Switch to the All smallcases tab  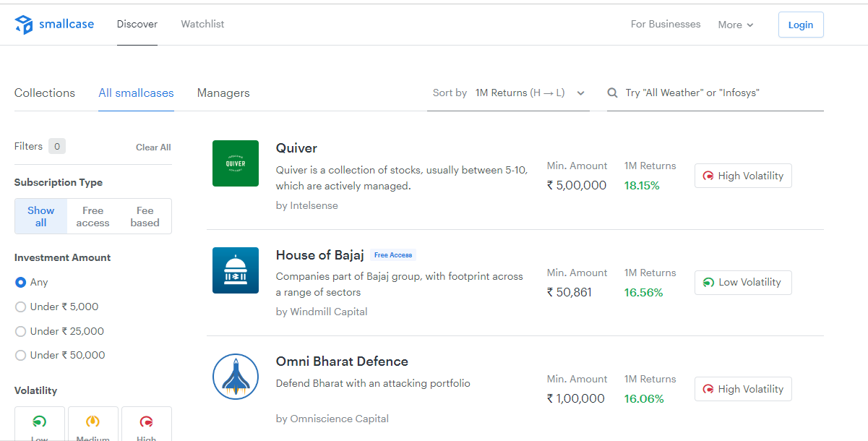tap(136, 93)
